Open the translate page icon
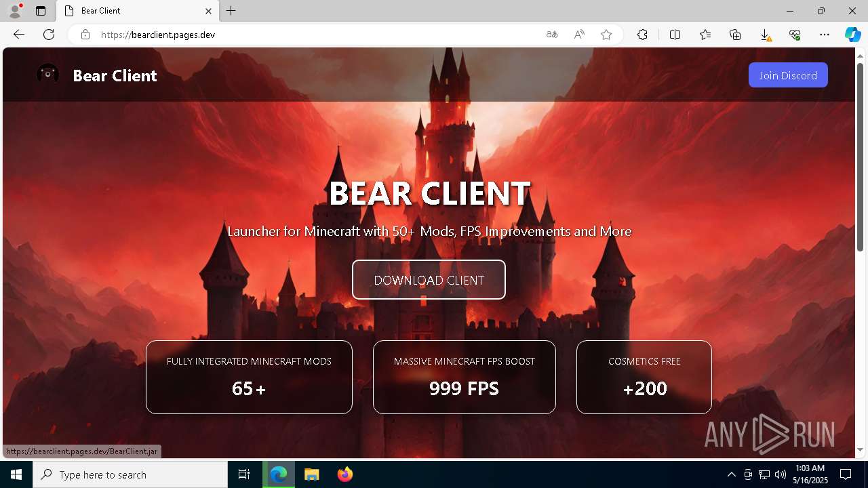 point(552,35)
